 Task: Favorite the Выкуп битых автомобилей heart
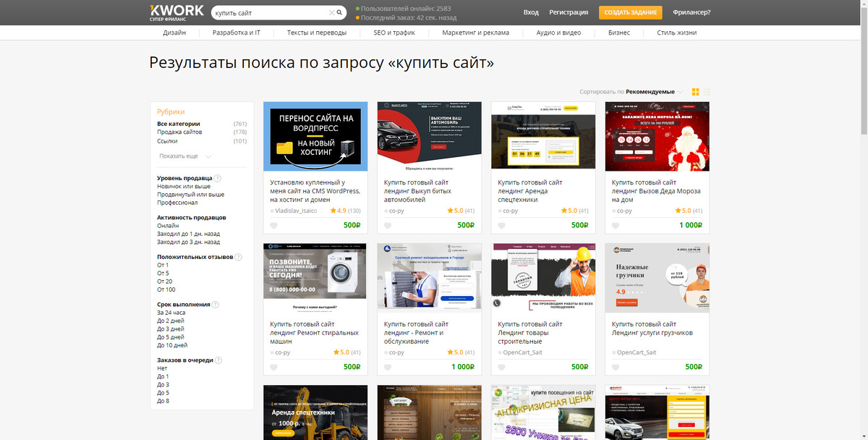388,225
